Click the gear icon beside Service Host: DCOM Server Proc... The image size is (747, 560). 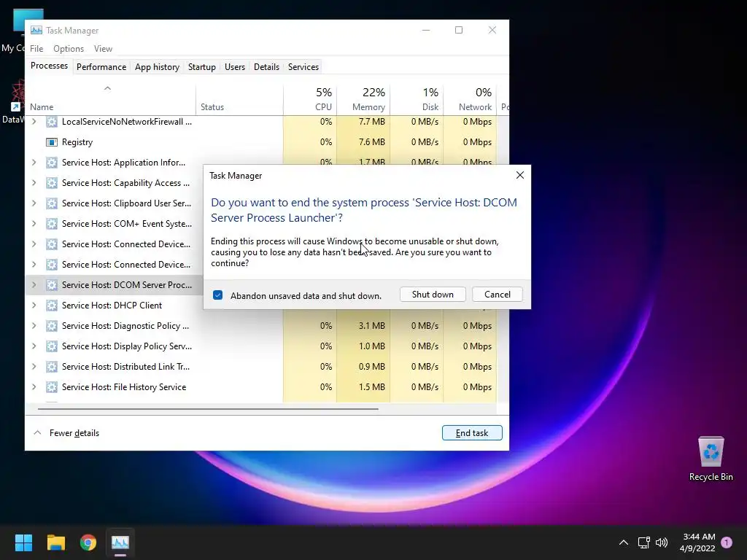[x=52, y=285]
